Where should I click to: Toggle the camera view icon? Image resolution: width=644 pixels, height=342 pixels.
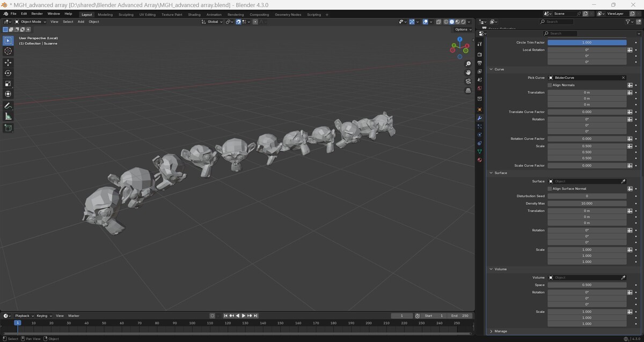click(468, 81)
